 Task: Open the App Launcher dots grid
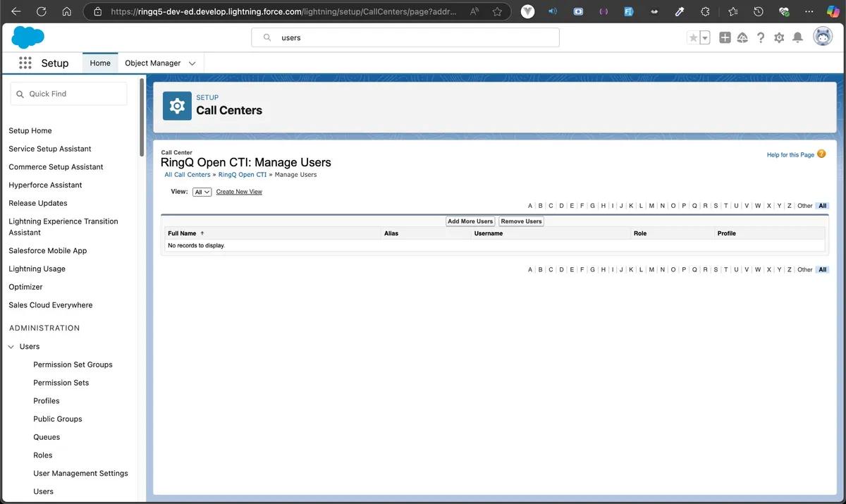(25, 63)
